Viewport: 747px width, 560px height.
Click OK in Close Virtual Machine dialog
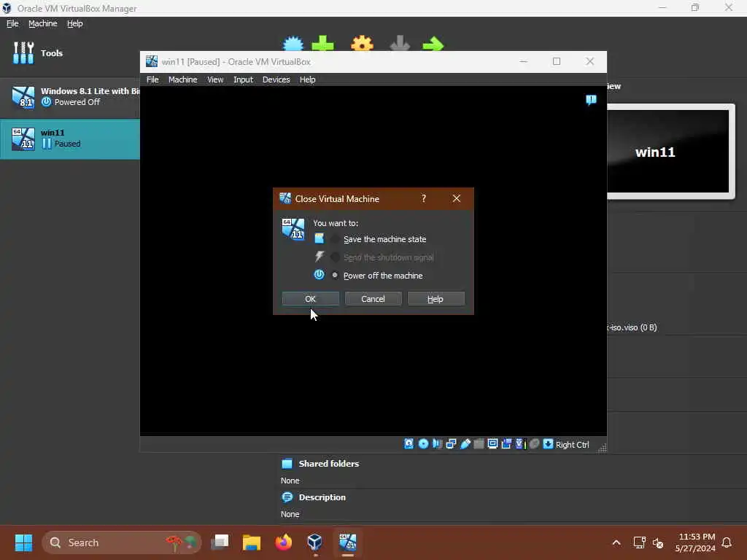pos(310,298)
